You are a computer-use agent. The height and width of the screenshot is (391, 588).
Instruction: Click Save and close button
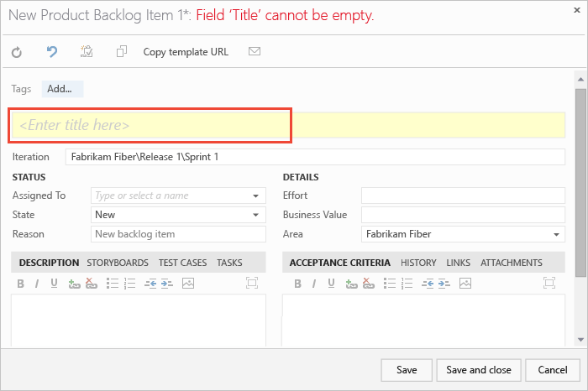pos(479,370)
